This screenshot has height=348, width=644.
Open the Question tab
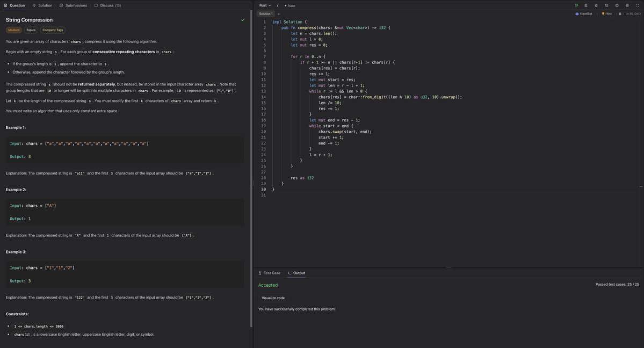[x=15, y=5]
